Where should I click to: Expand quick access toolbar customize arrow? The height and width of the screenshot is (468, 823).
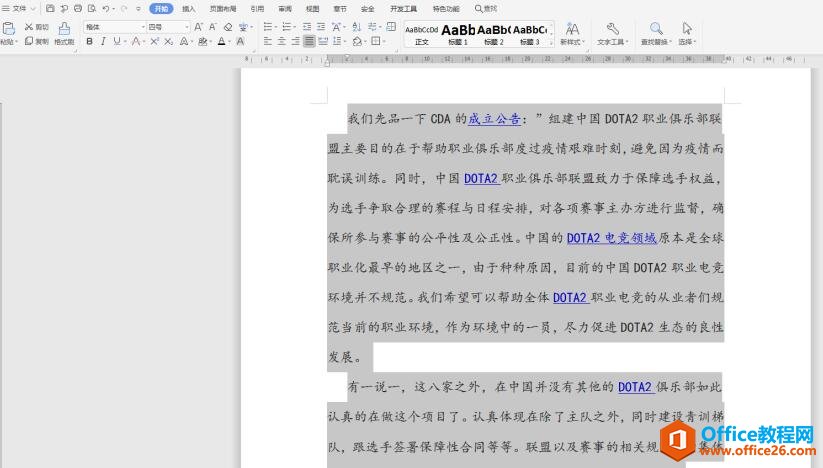pyautogui.click(x=139, y=8)
